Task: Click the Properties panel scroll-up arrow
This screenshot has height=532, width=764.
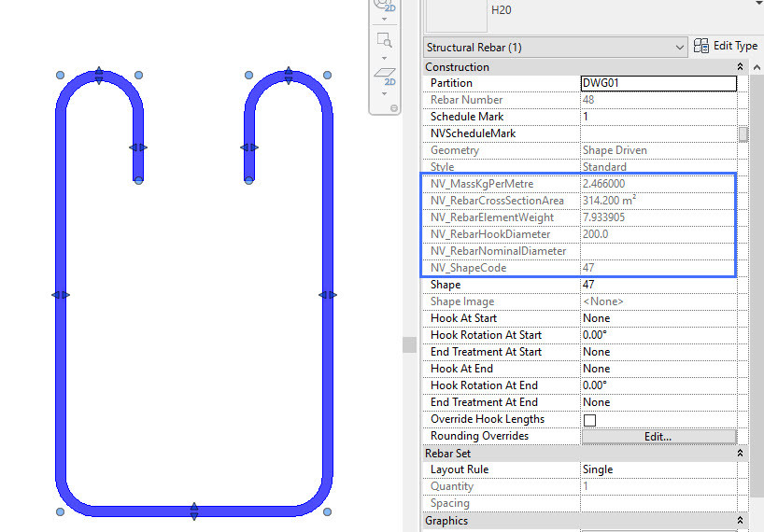Action: click(x=757, y=67)
